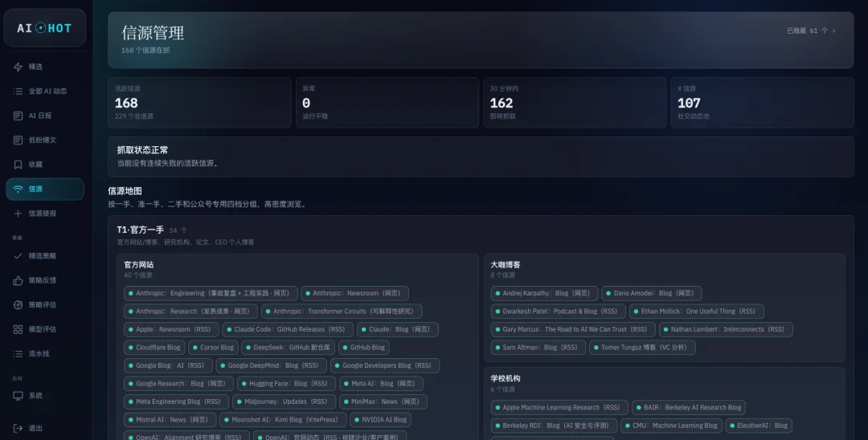Open Cloudflare Blog source chip
Image resolution: width=868 pixels, height=440 pixels.
tap(154, 348)
